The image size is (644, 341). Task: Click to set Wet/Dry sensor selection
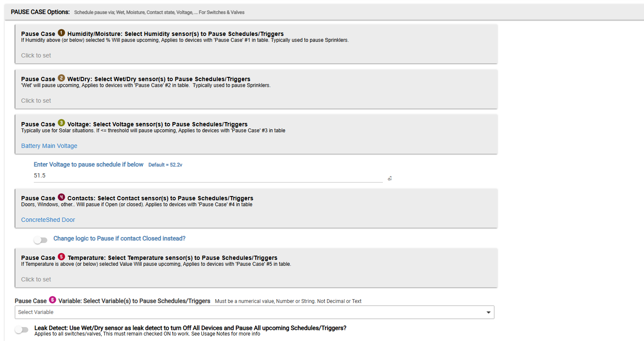pyautogui.click(x=36, y=101)
